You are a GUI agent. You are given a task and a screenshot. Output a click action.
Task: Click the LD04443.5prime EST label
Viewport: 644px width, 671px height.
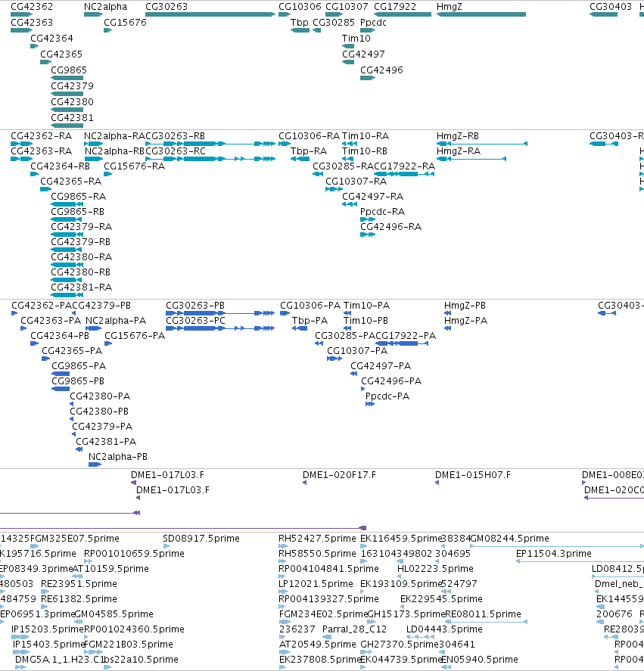click(x=444, y=629)
